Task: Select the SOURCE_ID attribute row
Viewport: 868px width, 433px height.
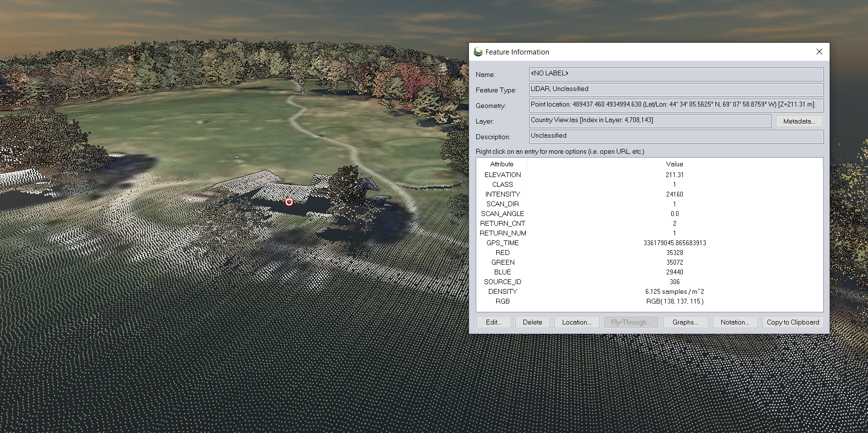Action: pos(649,282)
